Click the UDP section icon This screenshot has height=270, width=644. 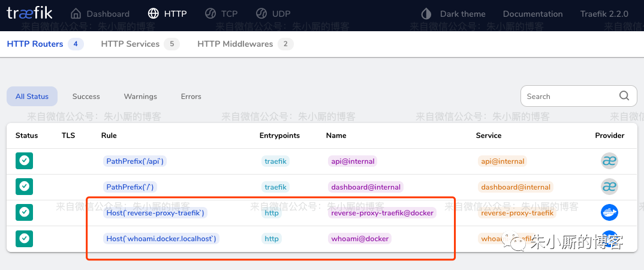261,14
